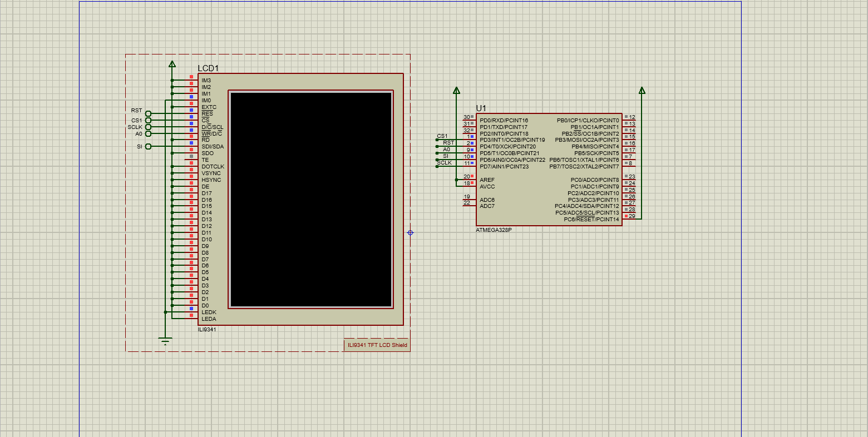Screen dimensions: 868x437
Task: Select the A0 terminal circle beside LCD1
Action: click(148, 133)
